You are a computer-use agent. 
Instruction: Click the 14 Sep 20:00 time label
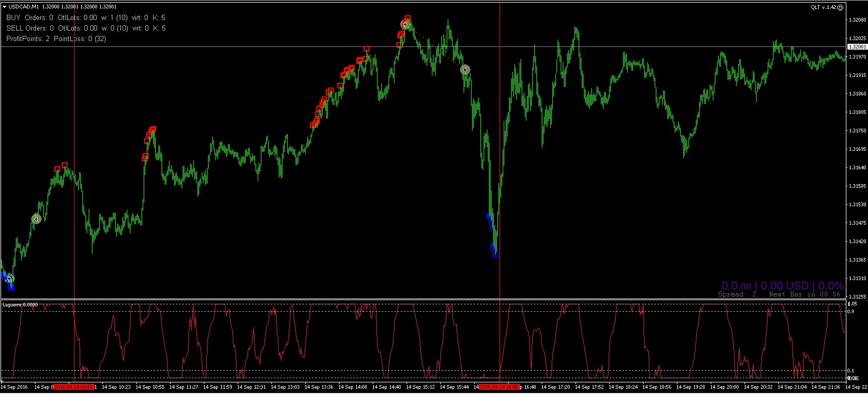point(724,387)
